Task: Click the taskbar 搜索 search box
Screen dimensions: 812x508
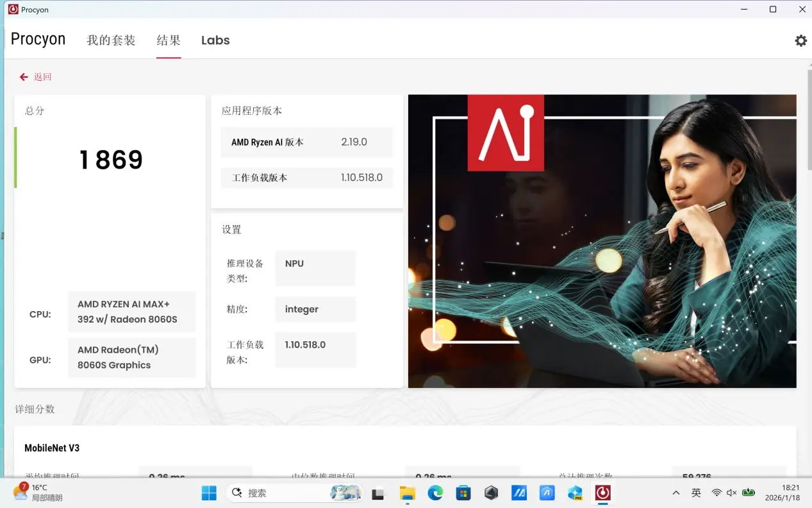Action: 293,493
